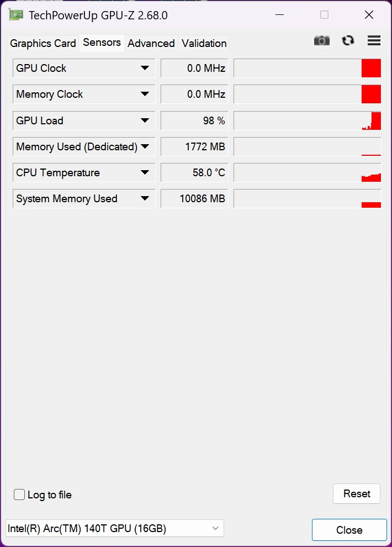Viewport: 392px width, 547px height.
Task: Click the CPU Temperature 58.0 °C value
Action: pyautogui.click(x=194, y=172)
